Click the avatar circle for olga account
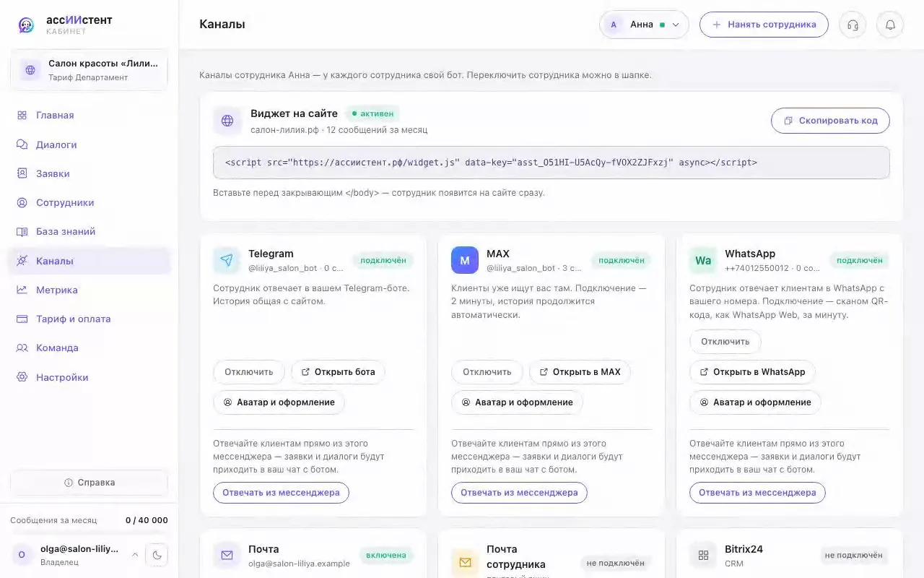The image size is (924, 578). tap(22, 555)
